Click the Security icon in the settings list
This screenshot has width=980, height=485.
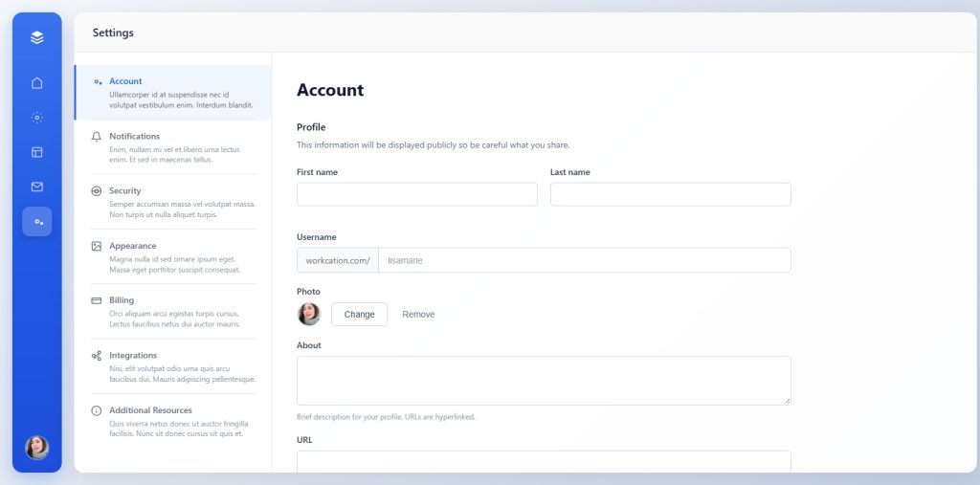click(97, 191)
